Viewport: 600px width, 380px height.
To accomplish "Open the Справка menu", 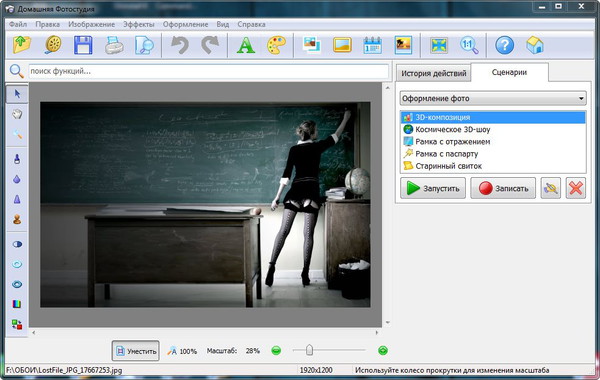I will [251, 24].
